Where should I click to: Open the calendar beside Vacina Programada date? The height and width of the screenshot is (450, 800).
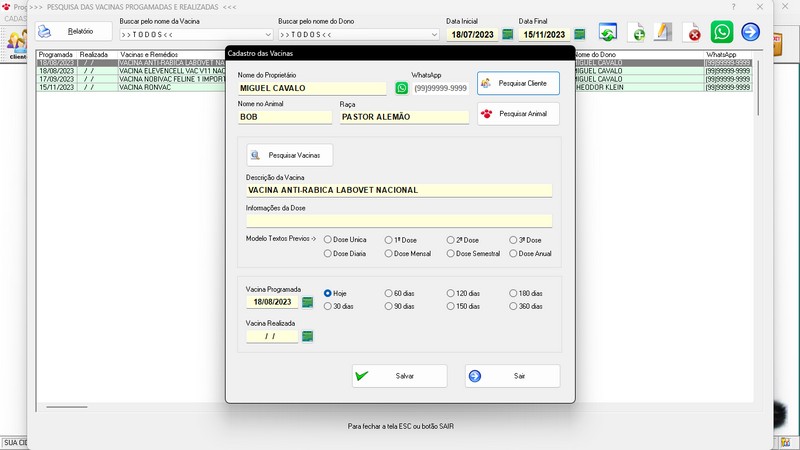pyautogui.click(x=308, y=302)
